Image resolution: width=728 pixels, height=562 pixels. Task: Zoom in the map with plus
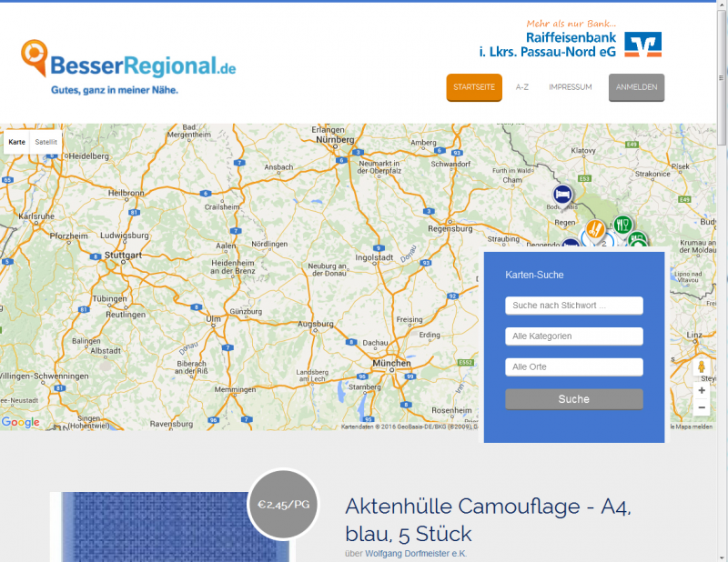point(701,390)
